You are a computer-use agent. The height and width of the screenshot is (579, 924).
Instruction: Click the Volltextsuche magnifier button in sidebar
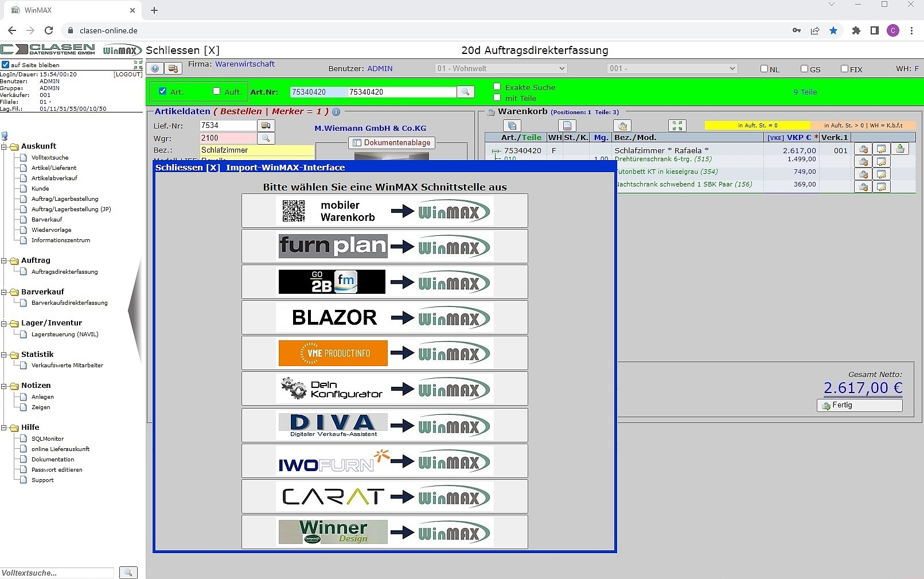(128, 573)
